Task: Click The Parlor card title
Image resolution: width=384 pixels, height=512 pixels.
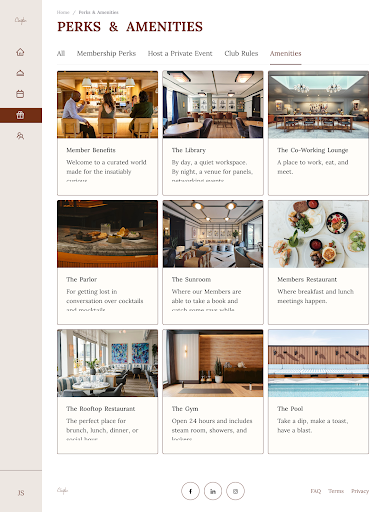Action: [82, 279]
